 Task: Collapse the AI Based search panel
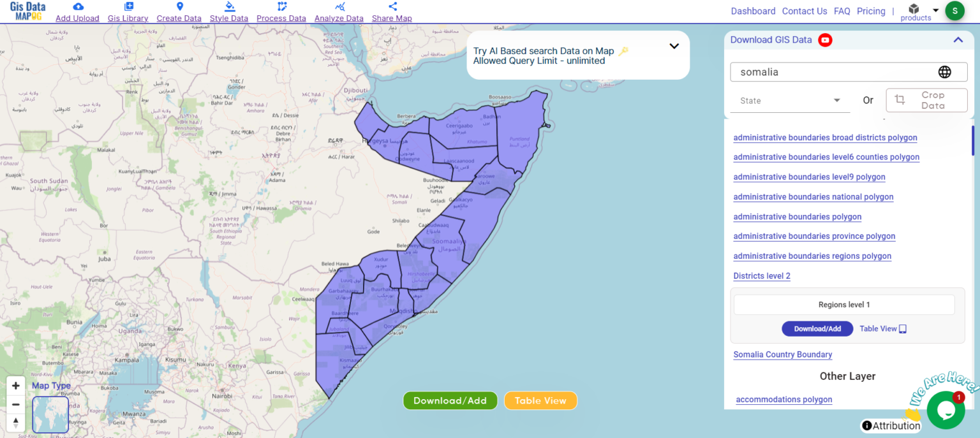(674, 46)
